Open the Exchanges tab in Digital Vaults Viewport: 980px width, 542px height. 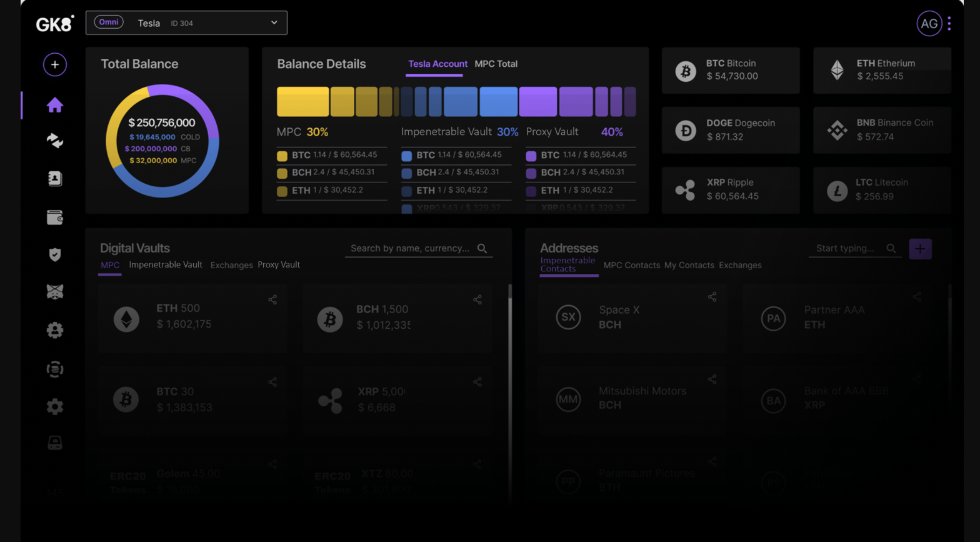(x=231, y=265)
